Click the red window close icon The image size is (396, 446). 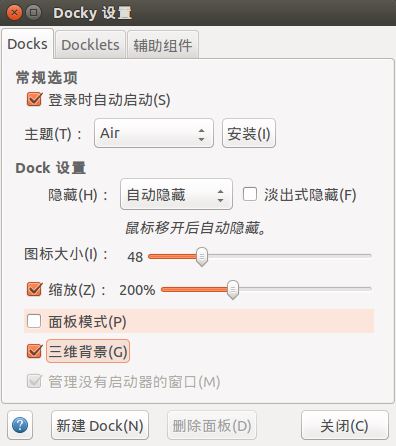14,13
